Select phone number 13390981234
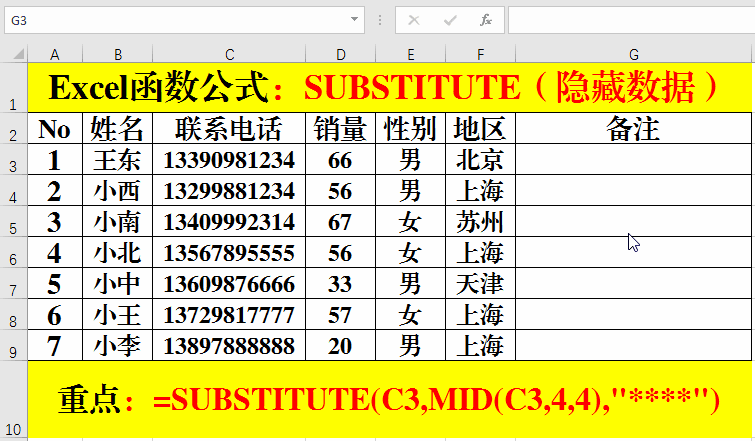 coord(229,159)
